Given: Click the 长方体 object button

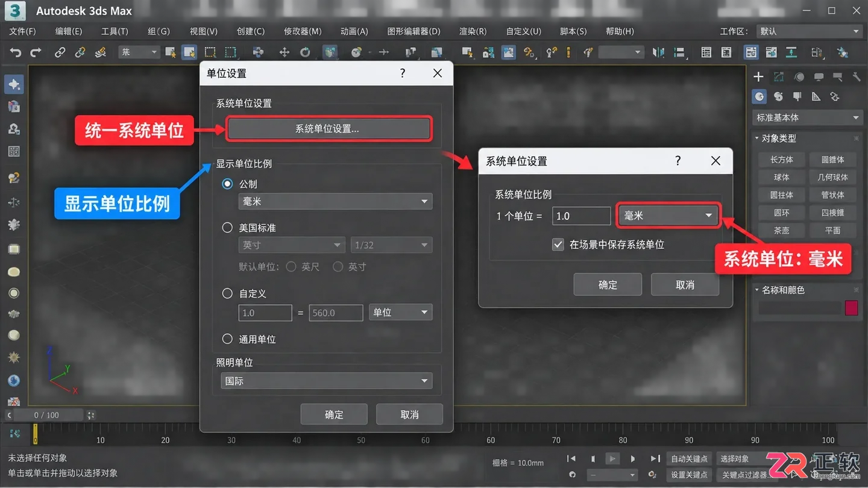Looking at the screenshot, I should click(782, 160).
